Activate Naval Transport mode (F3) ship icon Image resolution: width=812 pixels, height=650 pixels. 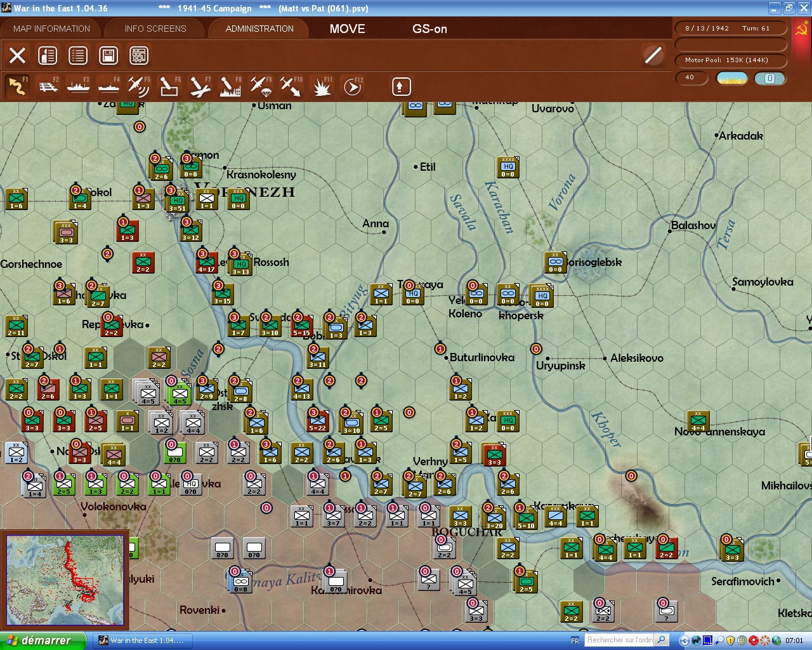coord(78,86)
